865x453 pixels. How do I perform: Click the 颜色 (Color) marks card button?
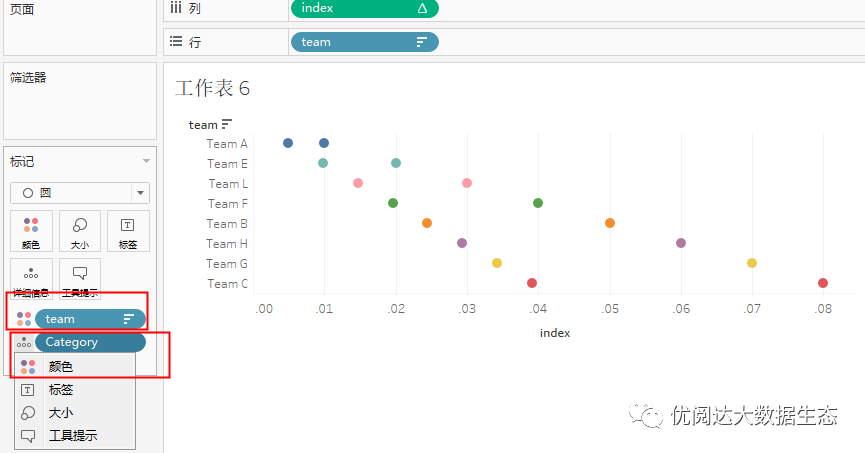[30, 231]
